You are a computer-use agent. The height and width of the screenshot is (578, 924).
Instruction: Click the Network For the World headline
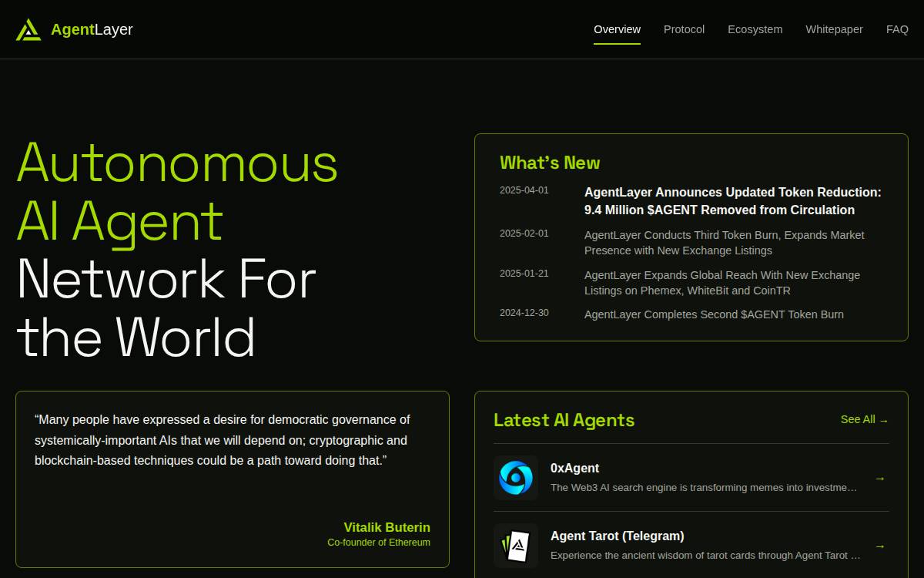coord(166,308)
